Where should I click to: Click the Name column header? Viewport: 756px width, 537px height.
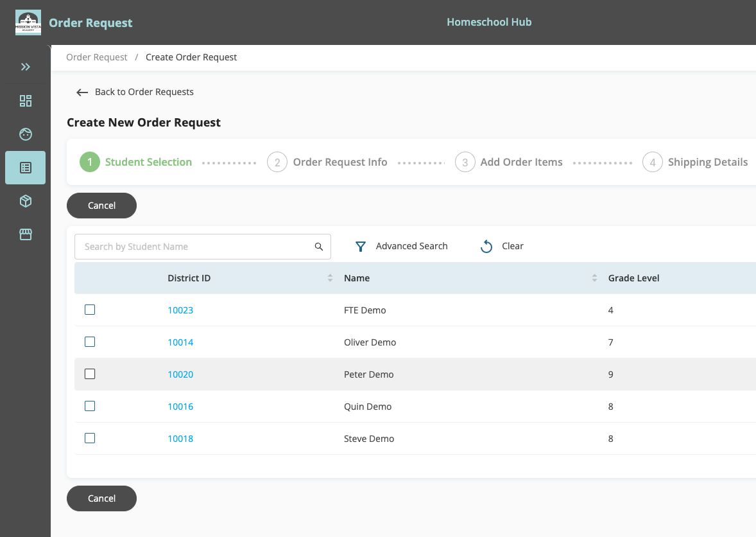tap(357, 278)
